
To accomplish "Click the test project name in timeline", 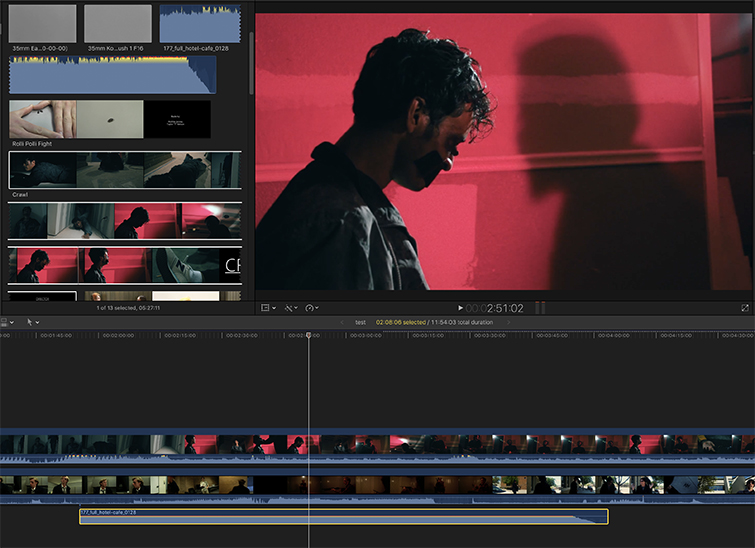I will pyautogui.click(x=360, y=322).
